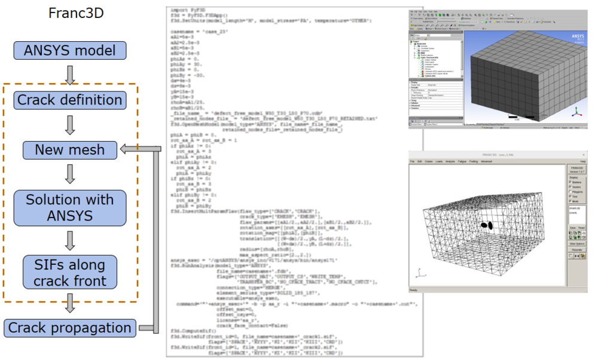Click Random Colors in ANSYS toolbar
Screen dimensions: 598x364
coord(497,19)
